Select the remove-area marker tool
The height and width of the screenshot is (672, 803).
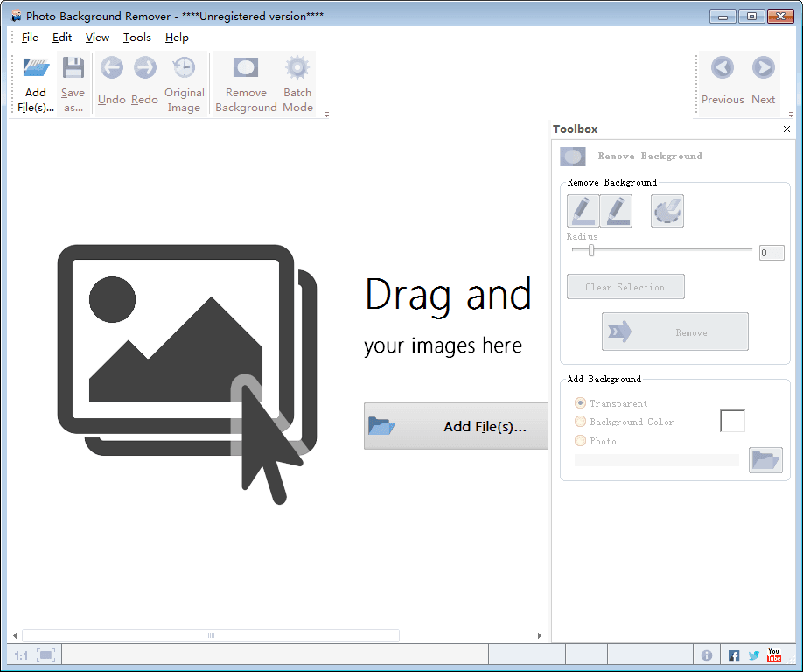coord(618,210)
